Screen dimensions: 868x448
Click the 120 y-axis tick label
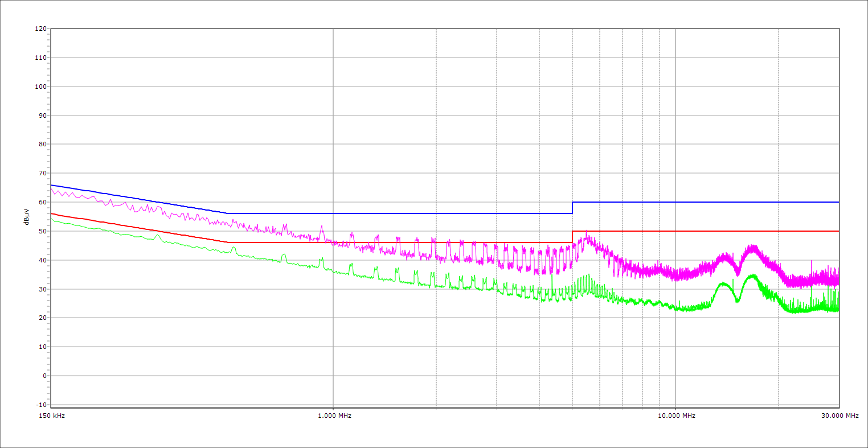click(40, 29)
